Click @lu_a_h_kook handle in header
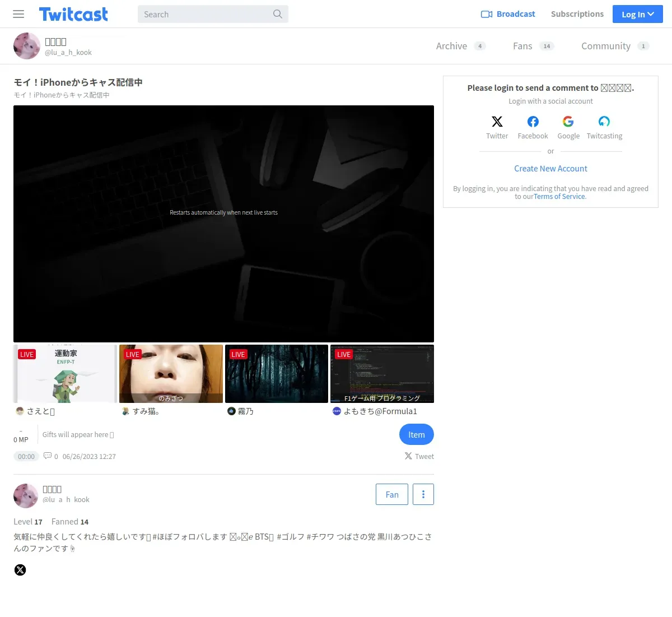Image resolution: width=672 pixels, height=617 pixels. (68, 53)
